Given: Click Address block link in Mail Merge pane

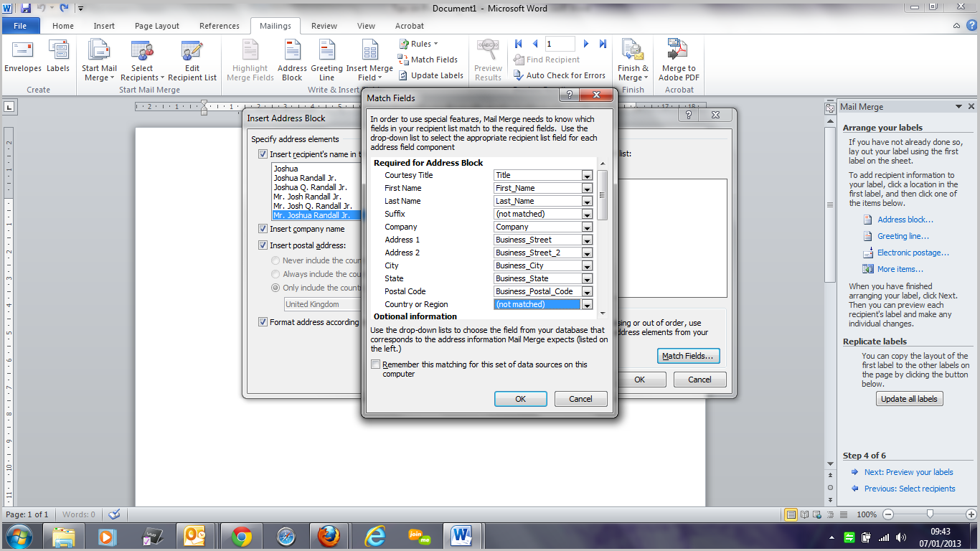Looking at the screenshot, I should click(x=905, y=220).
